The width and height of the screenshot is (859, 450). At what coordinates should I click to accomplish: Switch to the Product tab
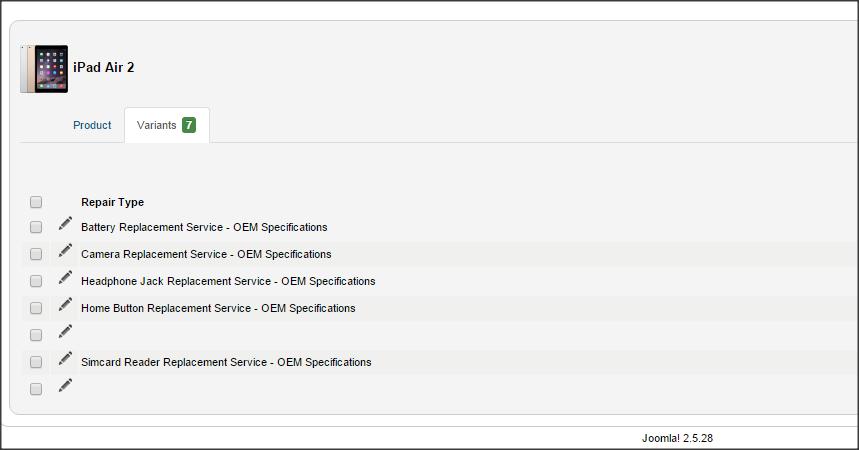click(92, 125)
